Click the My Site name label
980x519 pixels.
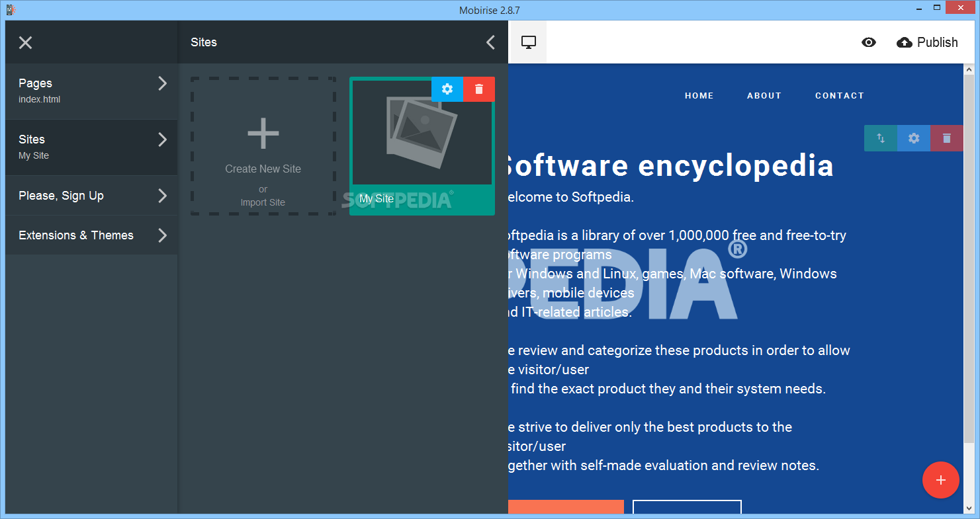coord(377,198)
